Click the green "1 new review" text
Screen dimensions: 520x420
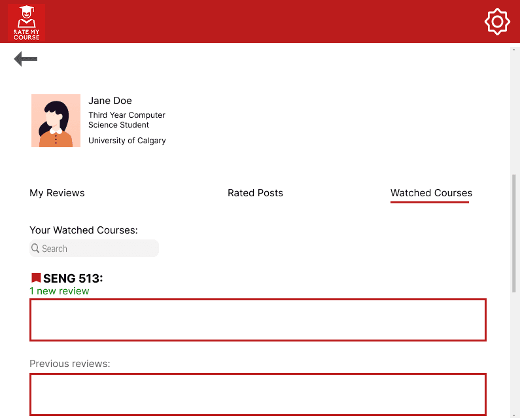(60, 291)
